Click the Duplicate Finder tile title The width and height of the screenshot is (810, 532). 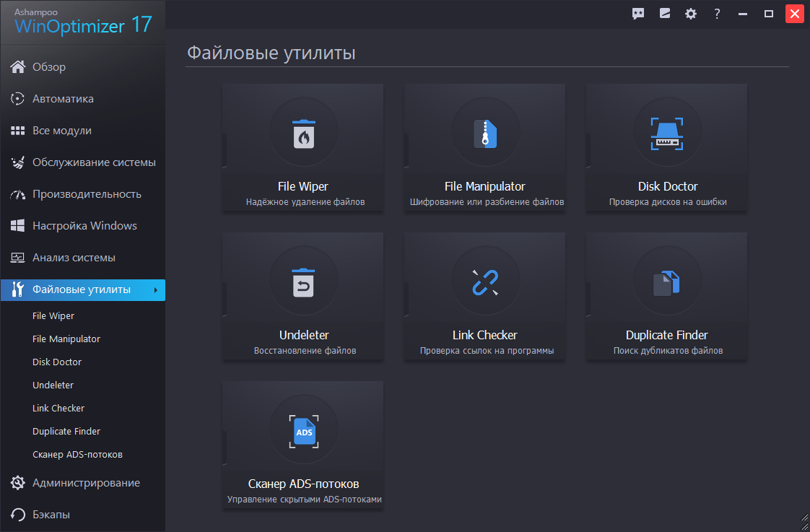coord(666,335)
